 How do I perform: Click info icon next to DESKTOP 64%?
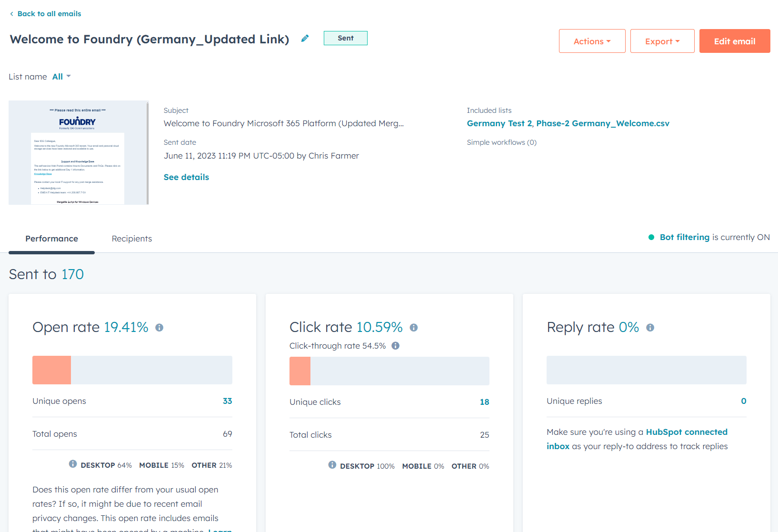pyautogui.click(x=73, y=464)
